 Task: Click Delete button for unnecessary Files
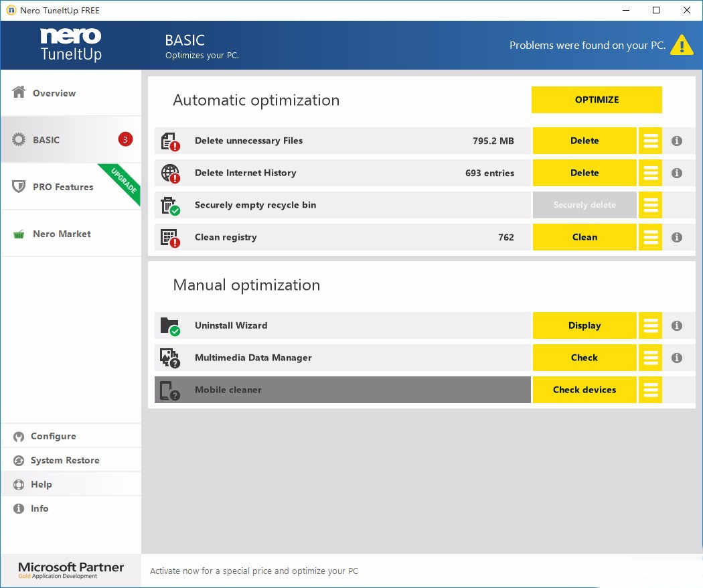[584, 141]
